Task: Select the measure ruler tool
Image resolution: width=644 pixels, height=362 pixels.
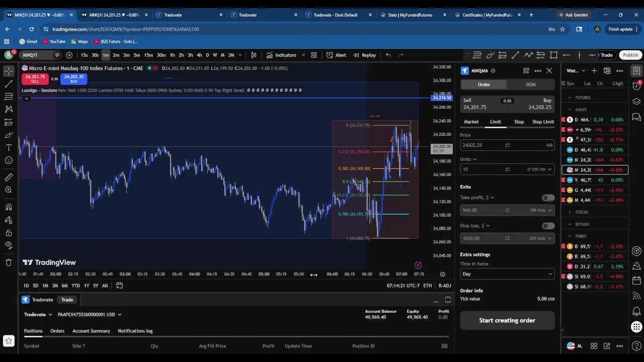Action: coord(9,177)
